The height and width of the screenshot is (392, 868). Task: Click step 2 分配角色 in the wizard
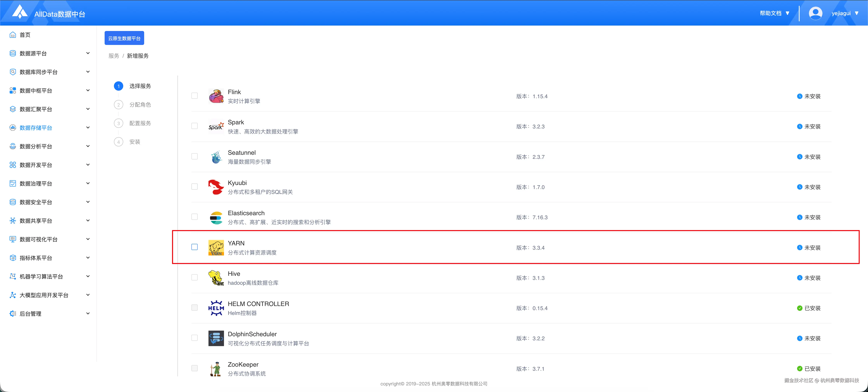(140, 105)
